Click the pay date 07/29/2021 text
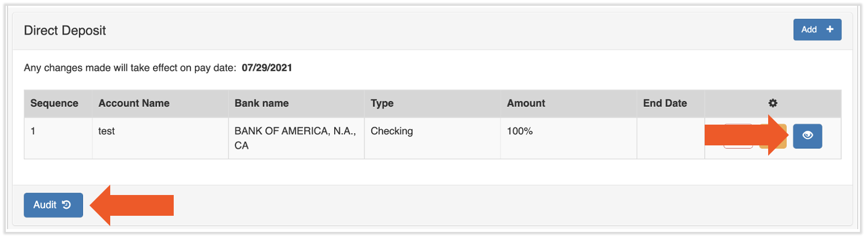The image size is (868, 240). pos(267,68)
